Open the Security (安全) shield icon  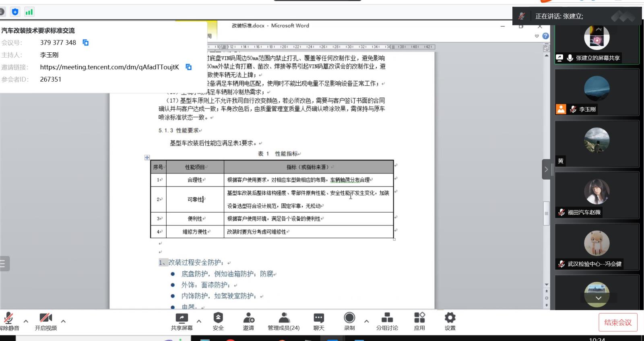coord(218,318)
